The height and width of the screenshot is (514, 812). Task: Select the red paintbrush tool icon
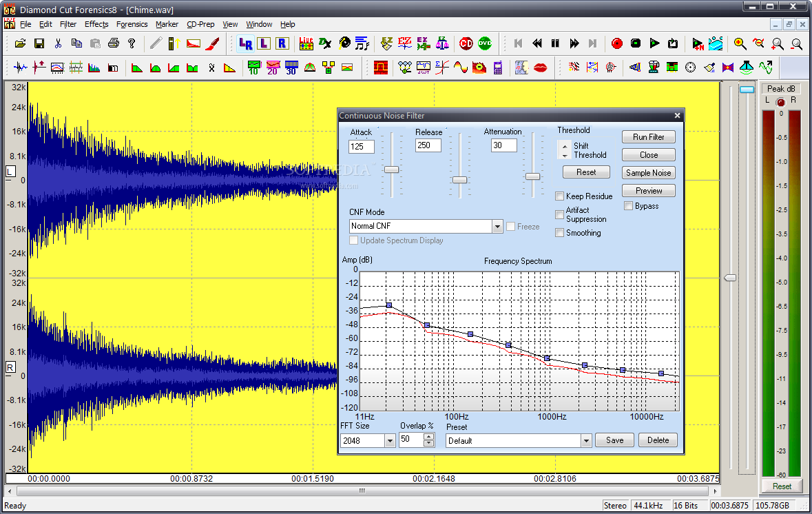212,43
